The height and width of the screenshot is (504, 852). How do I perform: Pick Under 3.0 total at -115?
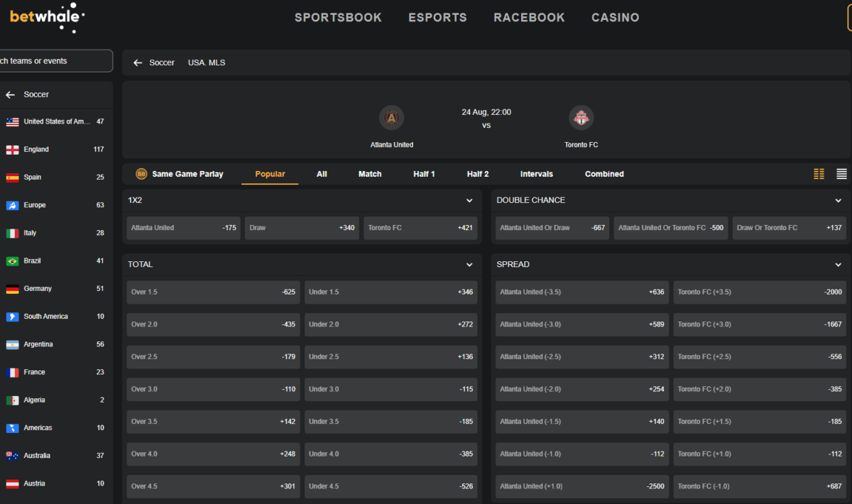(391, 390)
